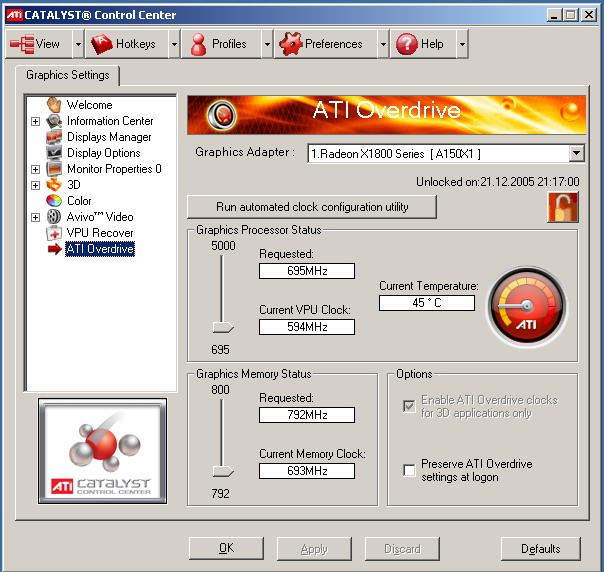
Task: Click the 800 memory slider maximum label
Action: pos(220,390)
